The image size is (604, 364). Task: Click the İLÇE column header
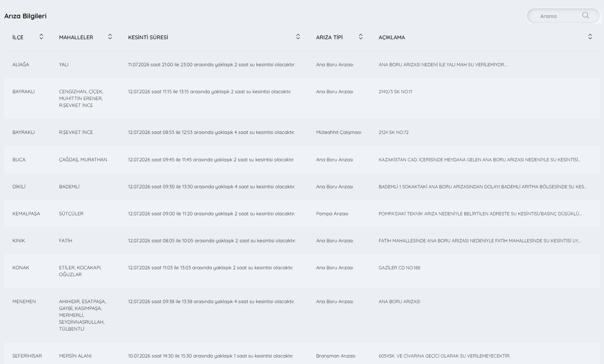click(x=18, y=37)
